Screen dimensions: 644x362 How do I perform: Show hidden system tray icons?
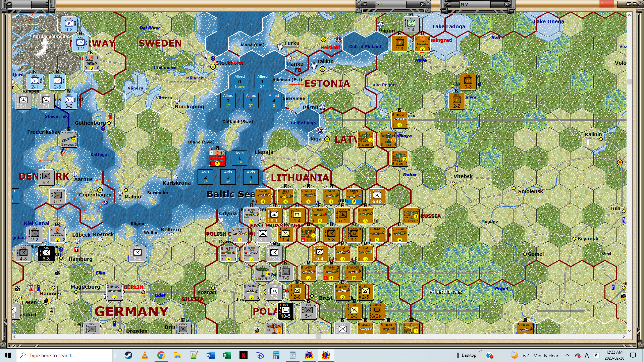coord(567,355)
